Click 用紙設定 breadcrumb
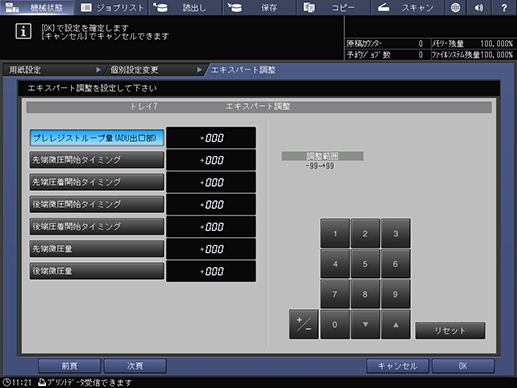This screenshot has height=388, width=517. click(x=53, y=70)
